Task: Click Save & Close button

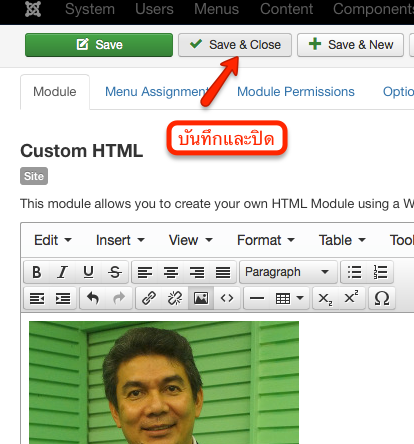Action: 235,45
